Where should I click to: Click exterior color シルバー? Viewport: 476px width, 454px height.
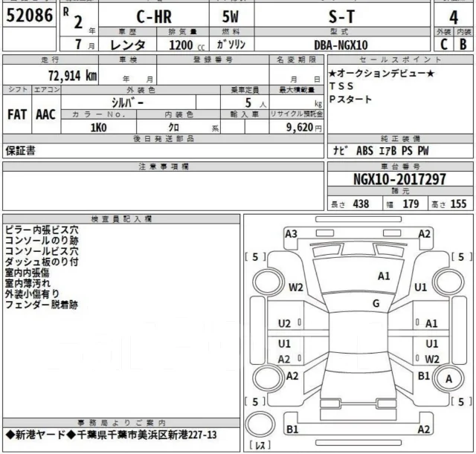(x=127, y=103)
